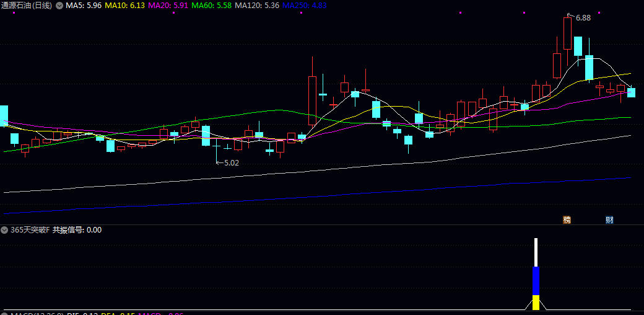Image resolution: width=644 pixels, height=315 pixels.
Task: Select the red candlestick peaking at 6.88
Action: 568,33
